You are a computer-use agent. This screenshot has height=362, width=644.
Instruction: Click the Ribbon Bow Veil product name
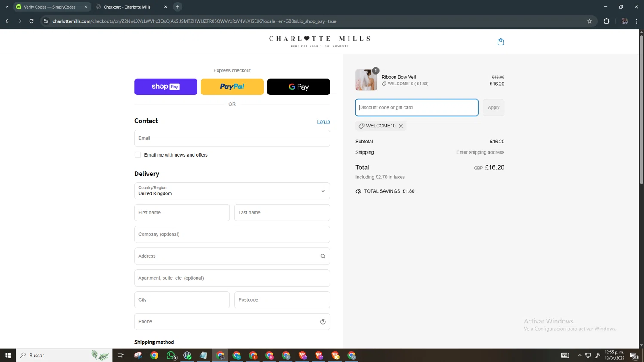click(x=398, y=77)
